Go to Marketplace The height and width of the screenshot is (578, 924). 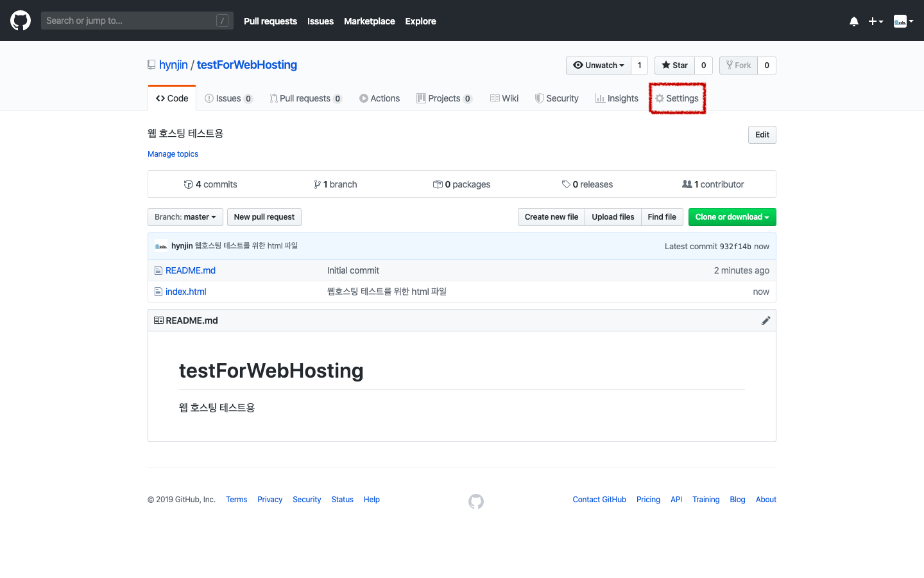pos(370,21)
